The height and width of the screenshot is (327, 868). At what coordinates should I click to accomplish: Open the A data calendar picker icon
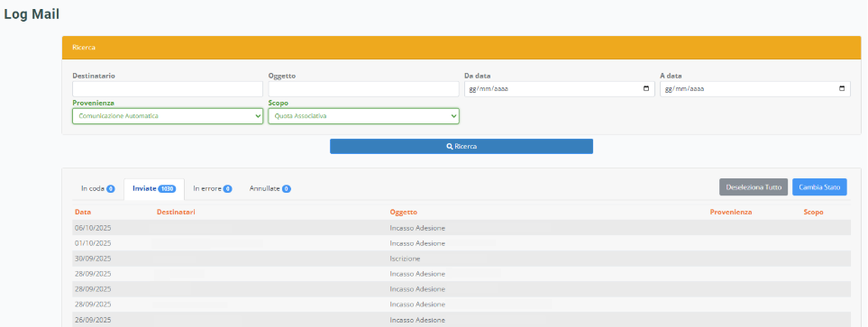(842, 89)
